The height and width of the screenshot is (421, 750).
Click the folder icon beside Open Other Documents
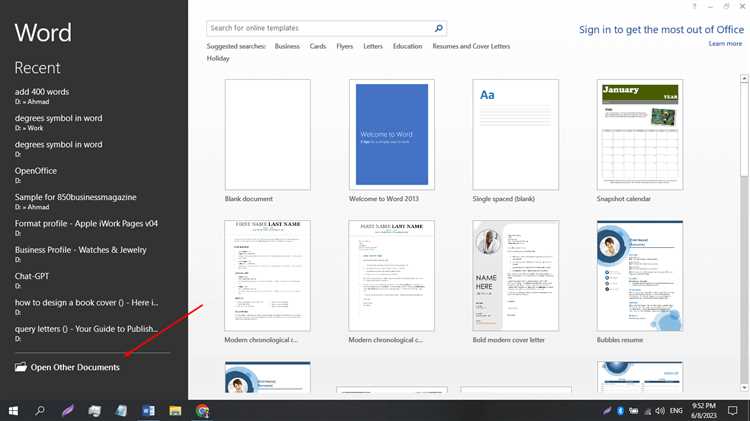tap(21, 367)
